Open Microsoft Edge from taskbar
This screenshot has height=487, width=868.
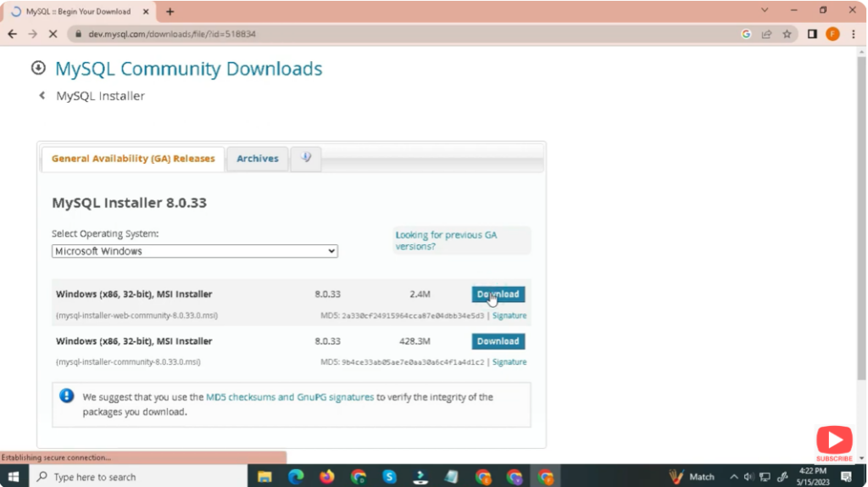click(296, 477)
